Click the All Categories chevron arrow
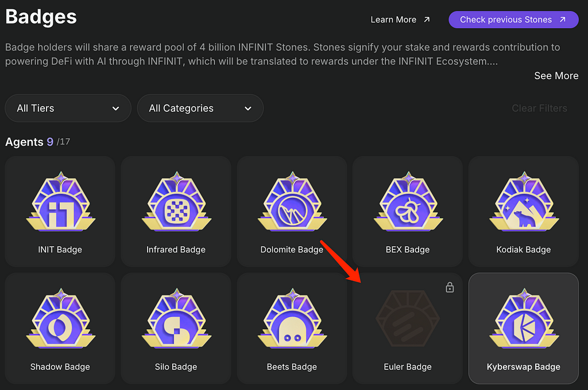 (248, 108)
